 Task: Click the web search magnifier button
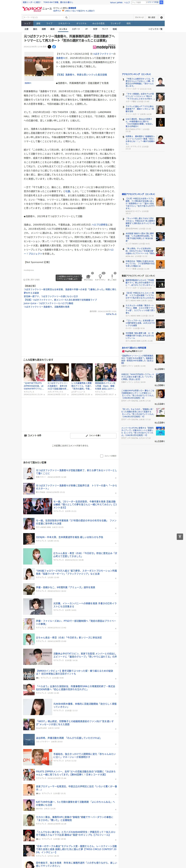coord(161,2)
